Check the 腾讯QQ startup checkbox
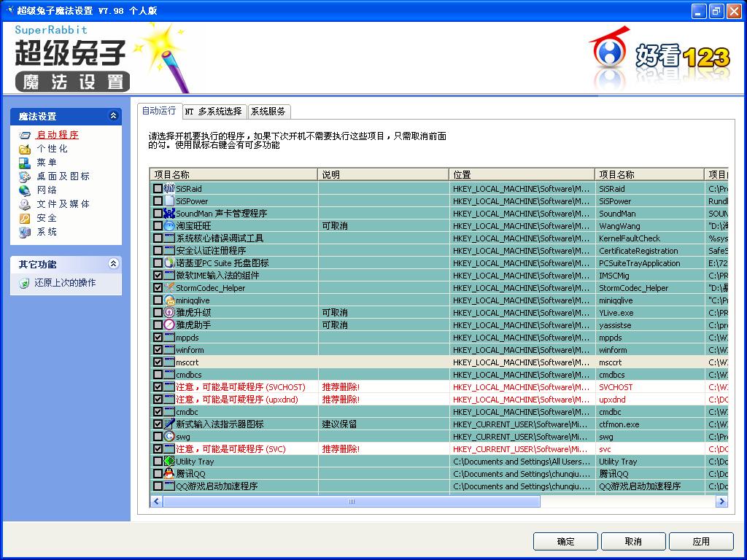747x560 pixels. (158, 473)
